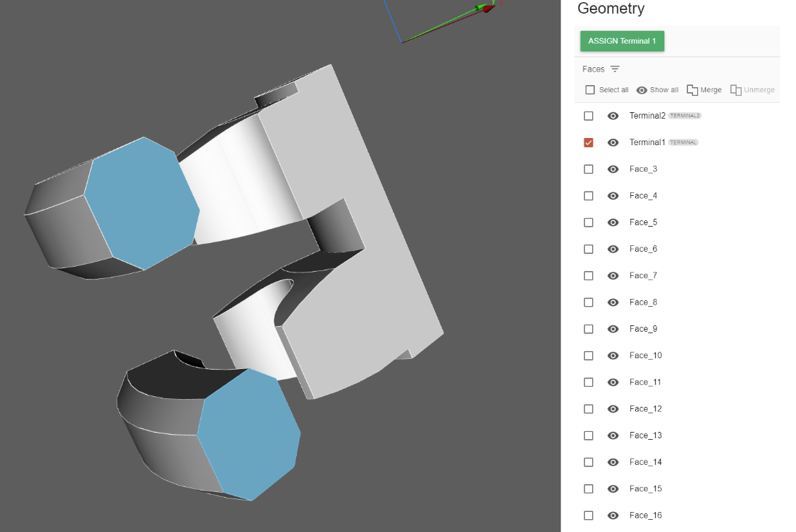The height and width of the screenshot is (532, 796).
Task: Click the Unmerge faces icon
Action: click(736, 90)
